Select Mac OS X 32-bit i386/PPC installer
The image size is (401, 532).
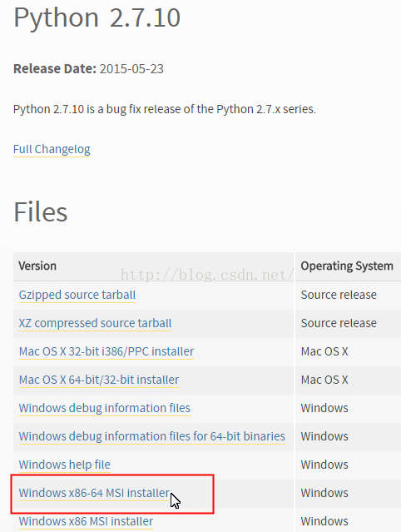[106, 351]
